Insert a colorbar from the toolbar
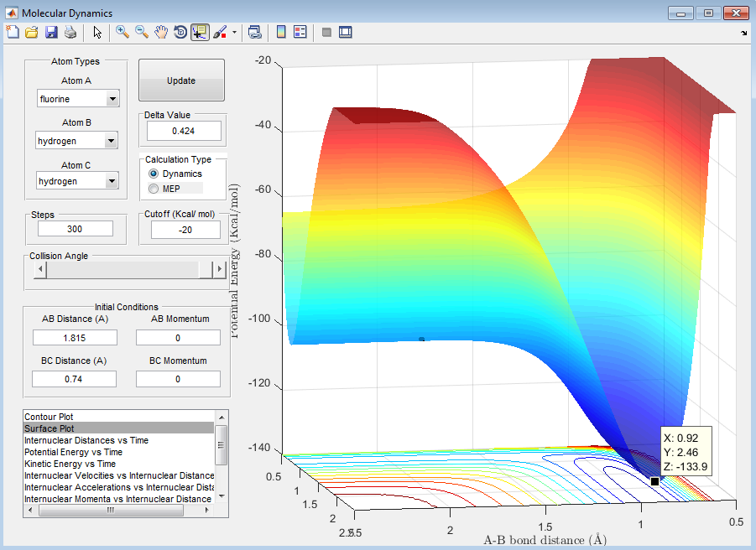Image resolution: width=756 pixels, height=550 pixels. pyautogui.click(x=281, y=33)
